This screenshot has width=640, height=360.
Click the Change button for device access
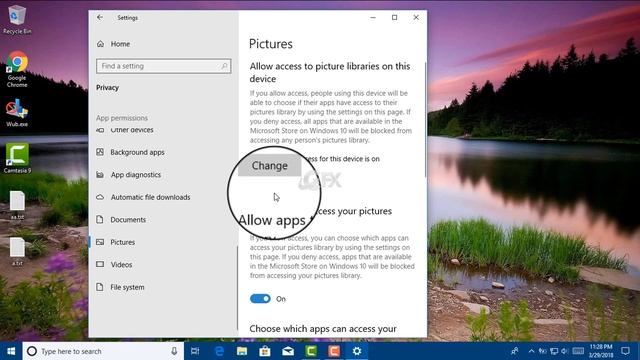tap(269, 165)
